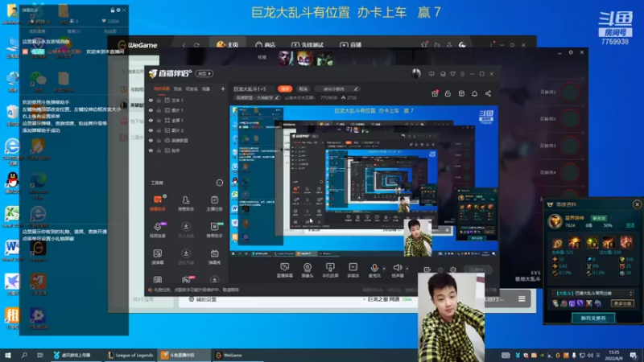Click the 取消 button beside 保存

click(x=303, y=88)
